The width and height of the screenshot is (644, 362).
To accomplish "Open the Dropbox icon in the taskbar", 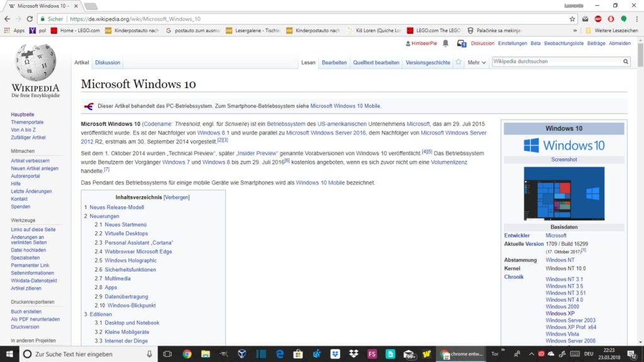I will click(x=353, y=354).
